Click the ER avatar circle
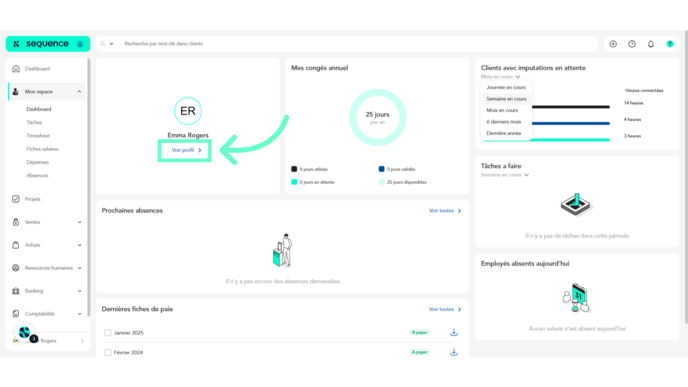688x387 pixels. 188,111
